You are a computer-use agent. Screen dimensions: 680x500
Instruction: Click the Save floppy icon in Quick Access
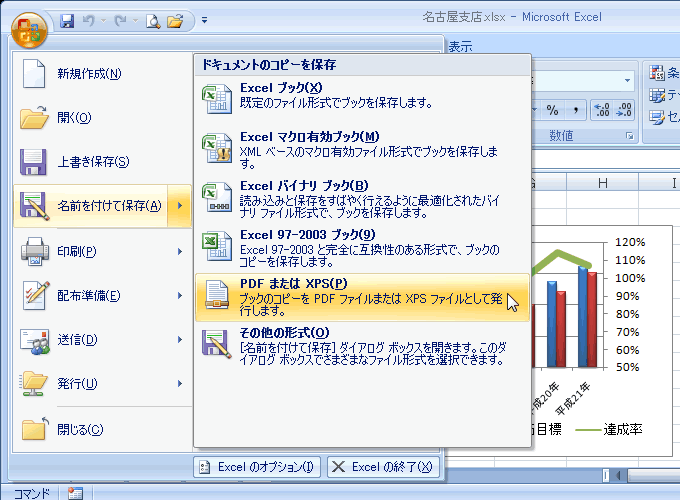tap(67, 20)
